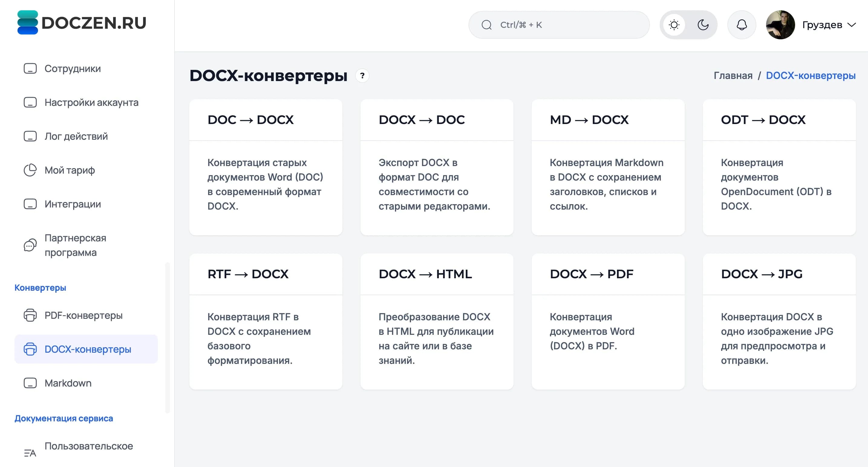The image size is (868, 467).
Task: Click the Документация сервиса section heading
Action: (x=64, y=419)
